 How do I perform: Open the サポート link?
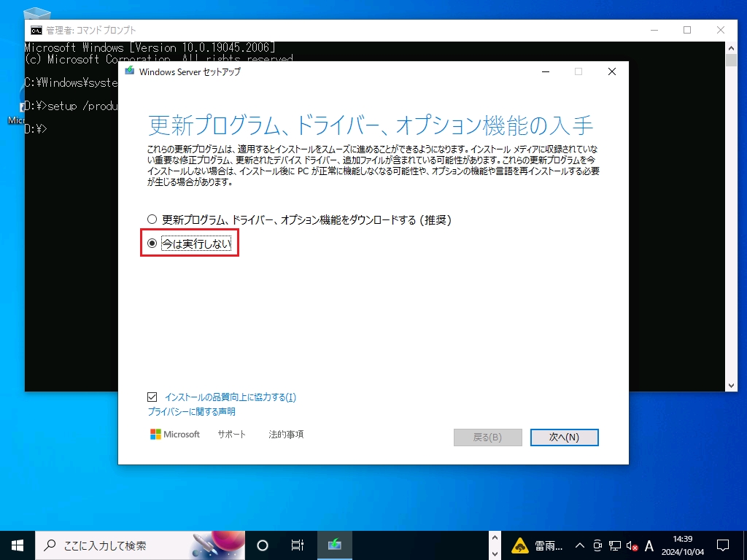(231, 435)
